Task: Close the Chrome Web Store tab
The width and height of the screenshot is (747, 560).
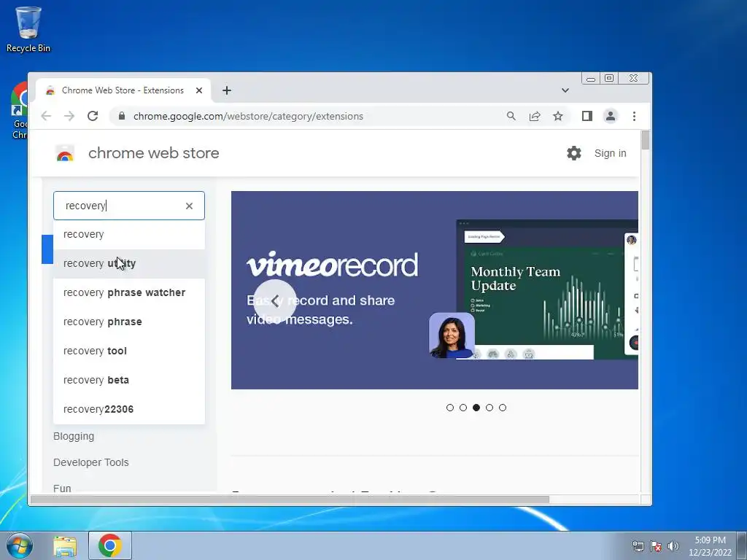Action: point(199,90)
